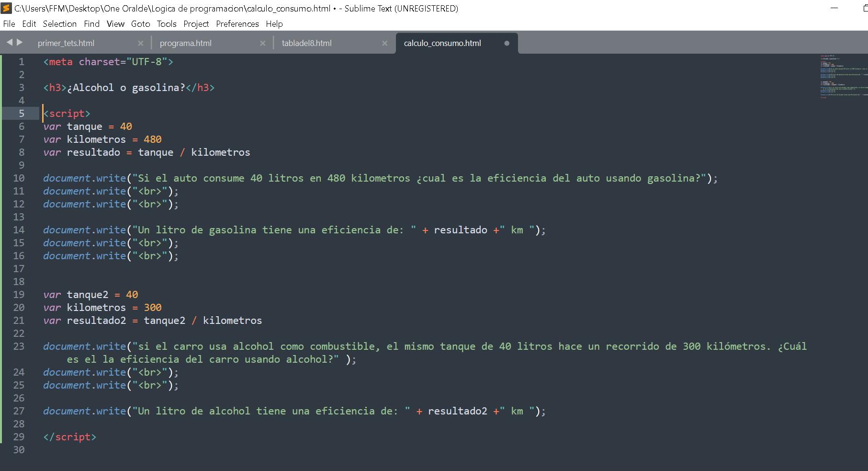Click document.write("<br>") on line 15
868x471 pixels.
pos(111,243)
